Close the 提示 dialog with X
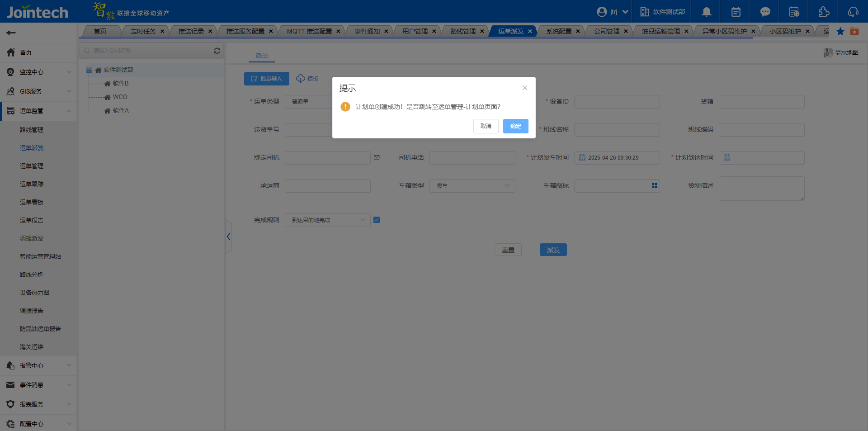This screenshot has height=431, width=868. pos(524,88)
